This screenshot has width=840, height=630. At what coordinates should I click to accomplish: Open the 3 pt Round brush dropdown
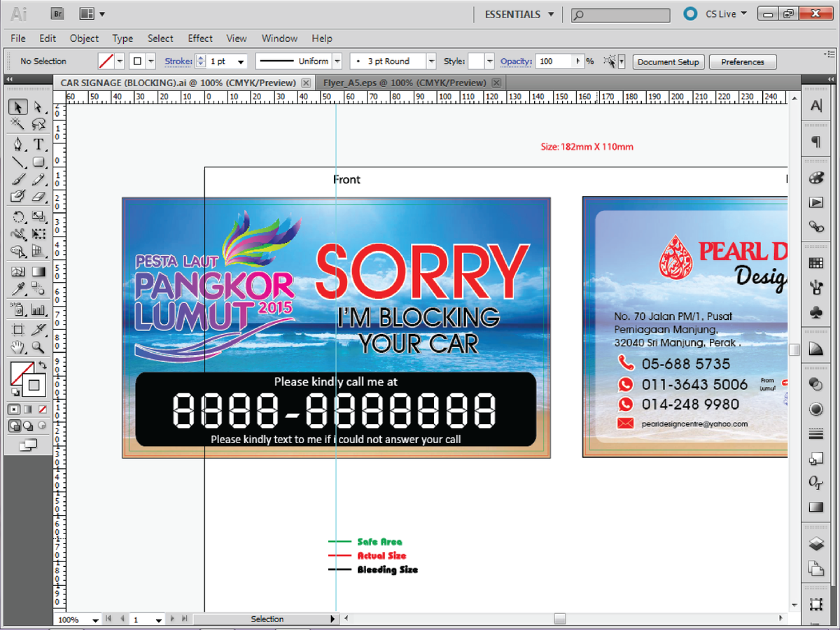click(430, 62)
